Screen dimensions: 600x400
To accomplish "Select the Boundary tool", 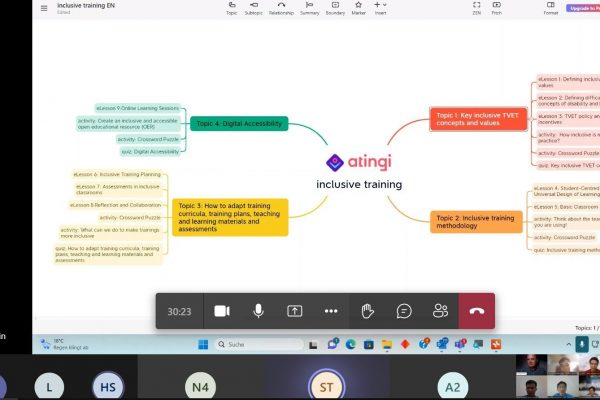I will 335,7.
